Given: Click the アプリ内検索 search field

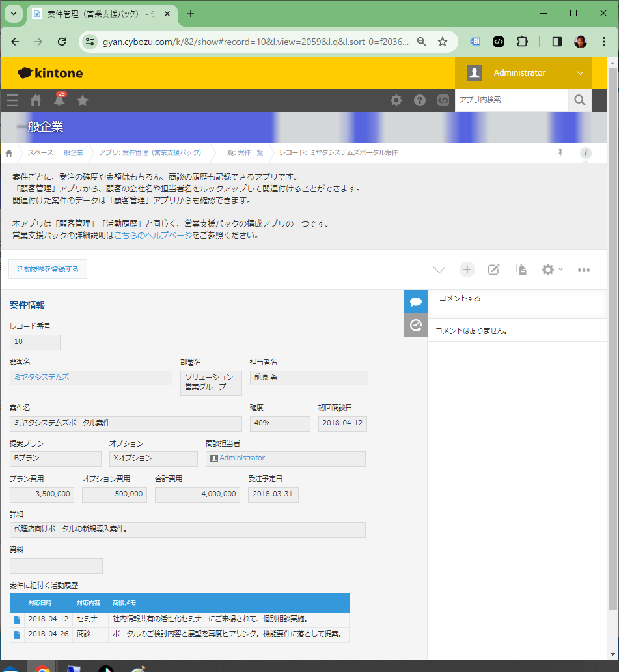Looking at the screenshot, I should [511, 100].
